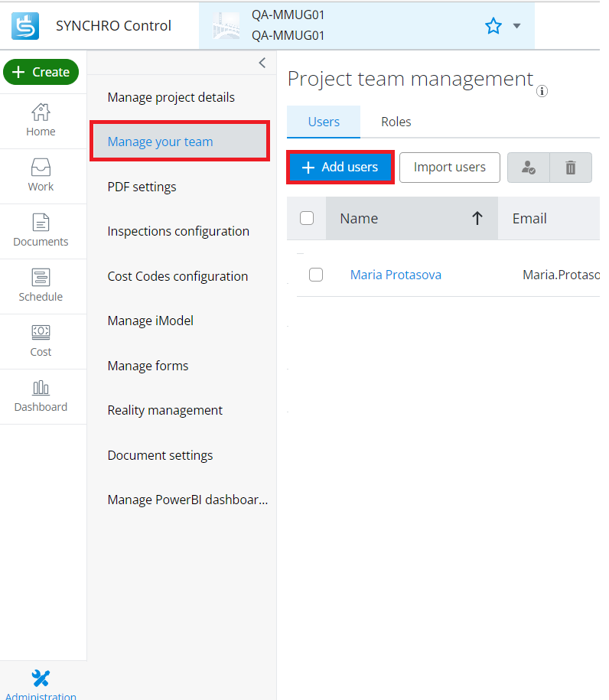Open the Dashboard section

[x=41, y=396]
